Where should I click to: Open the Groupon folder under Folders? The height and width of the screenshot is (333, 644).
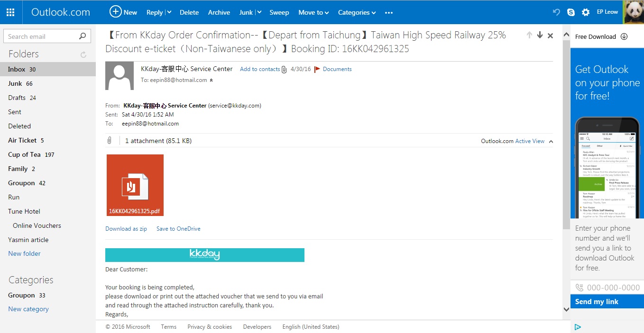tap(47, 183)
